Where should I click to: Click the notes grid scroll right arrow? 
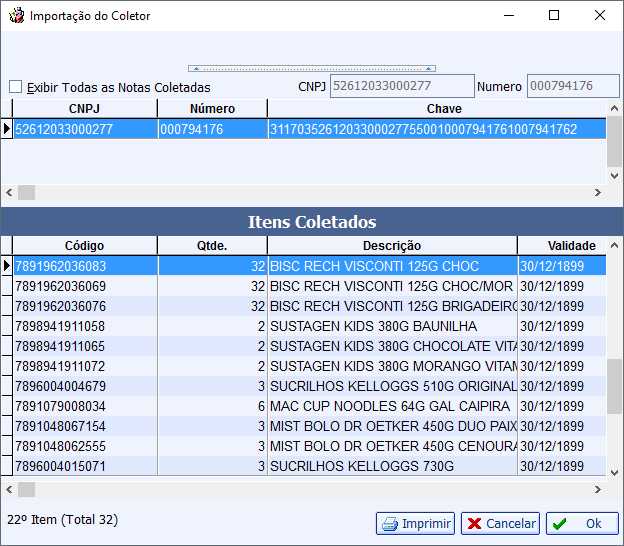[x=598, y=193]
